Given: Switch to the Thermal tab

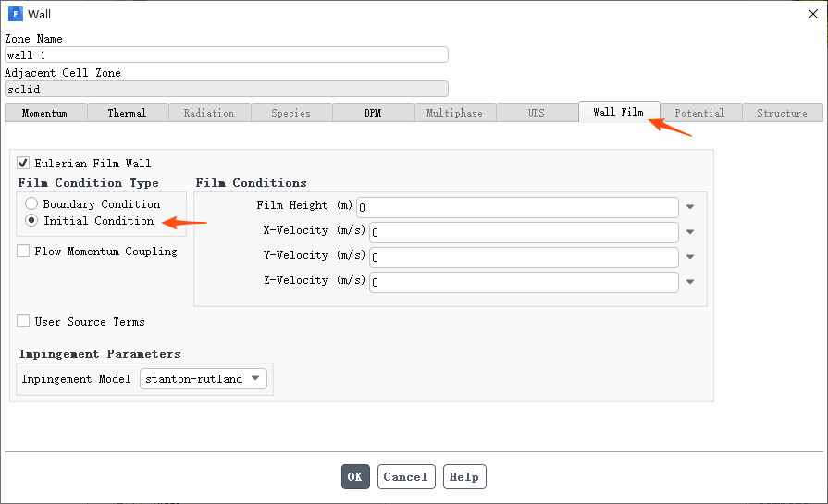Looking at the screenshot, I should pos(128,113).
